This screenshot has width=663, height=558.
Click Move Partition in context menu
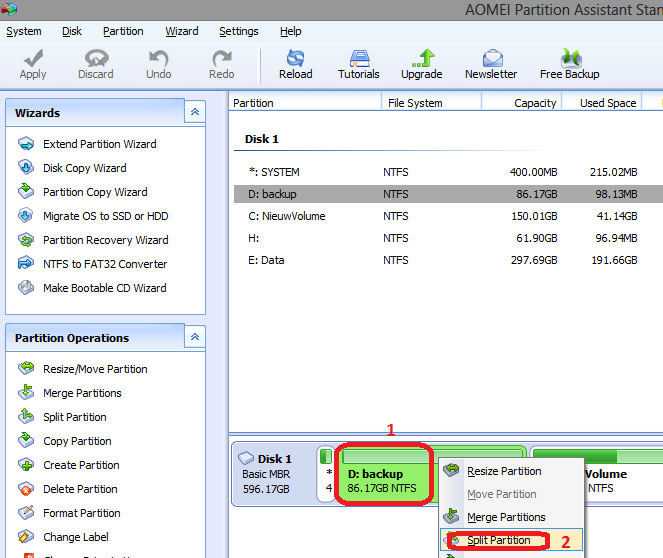tap(512, 494)
